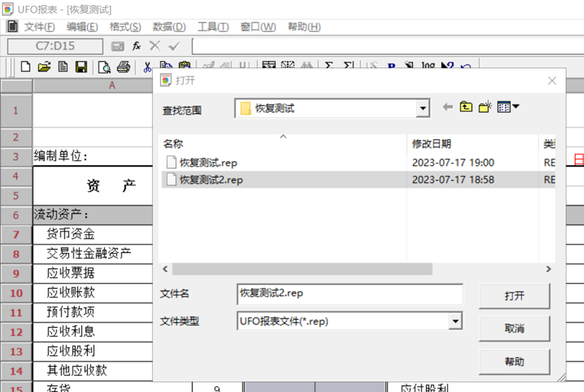Image resolution: width=584 pixels, height=392 pixels.
Task: Select the file 恢复测试2.rep in the list
Action: point(211,180)
